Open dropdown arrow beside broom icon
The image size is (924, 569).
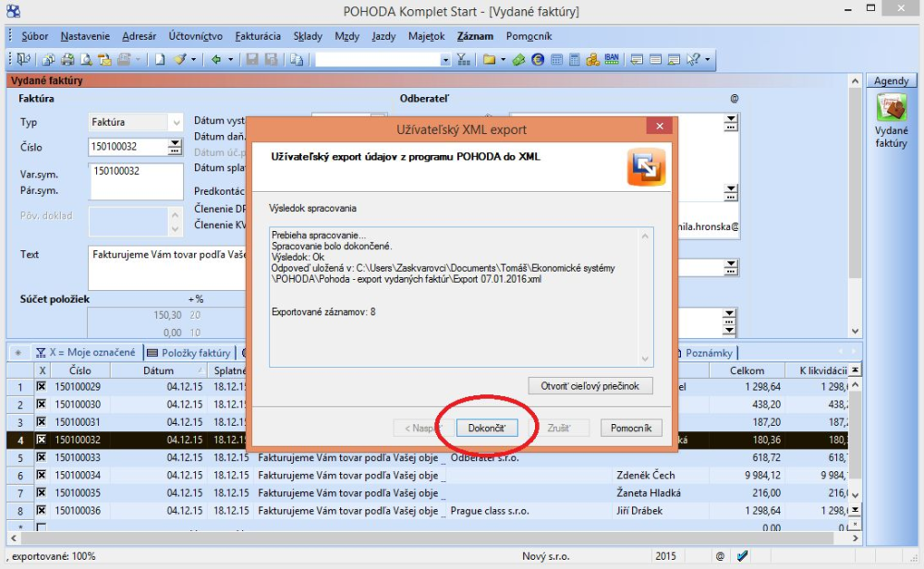(x=193, y=59)
